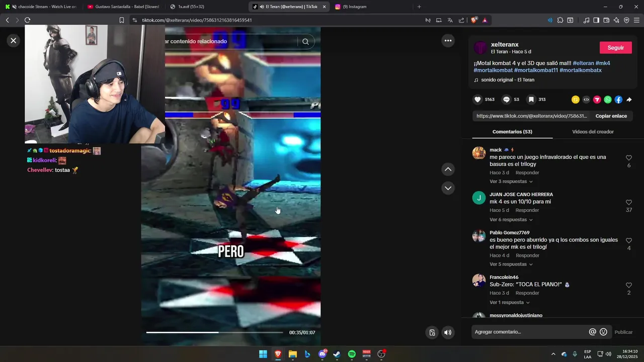Open the Brave VPN shield icon
The width and height of the screenshot is (644, 362).
click(626, 20)
